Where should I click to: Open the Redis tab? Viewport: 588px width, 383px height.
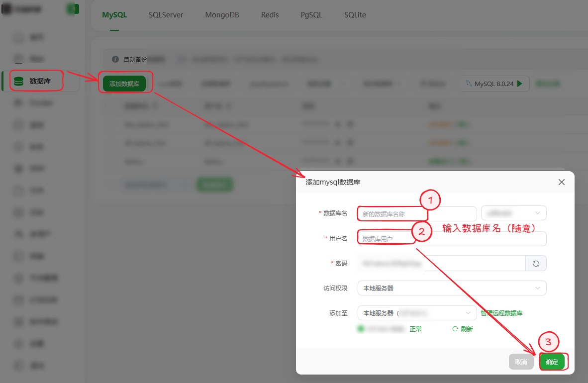[270, 15]
